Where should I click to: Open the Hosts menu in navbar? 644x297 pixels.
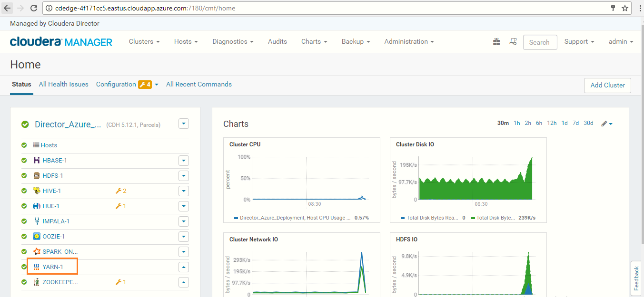point(186,41)
